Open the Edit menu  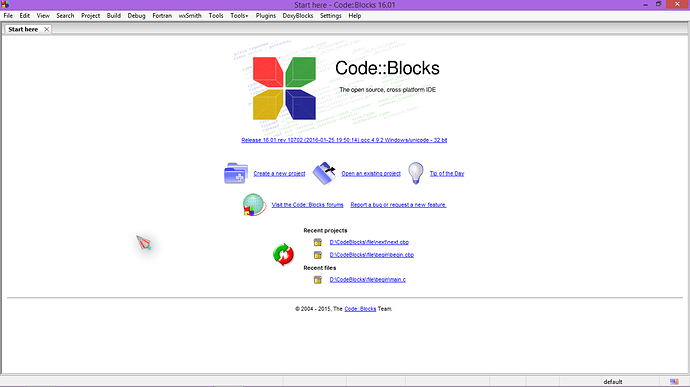point(25,15)
